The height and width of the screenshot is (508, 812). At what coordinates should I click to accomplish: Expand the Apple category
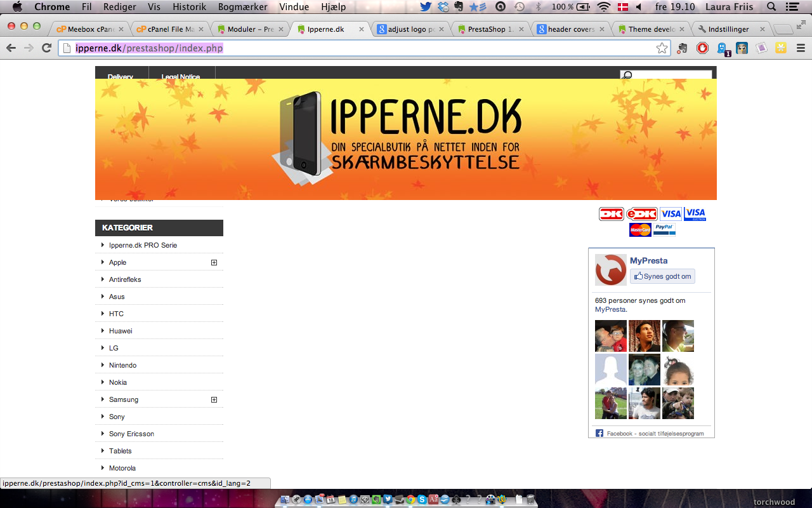click(x=214, y=262)
